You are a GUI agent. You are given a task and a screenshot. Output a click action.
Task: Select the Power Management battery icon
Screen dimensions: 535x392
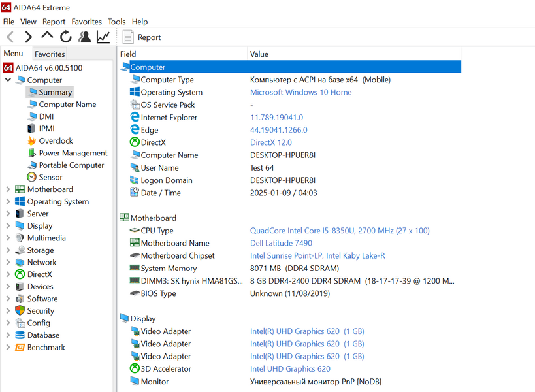tap(32, 153)
